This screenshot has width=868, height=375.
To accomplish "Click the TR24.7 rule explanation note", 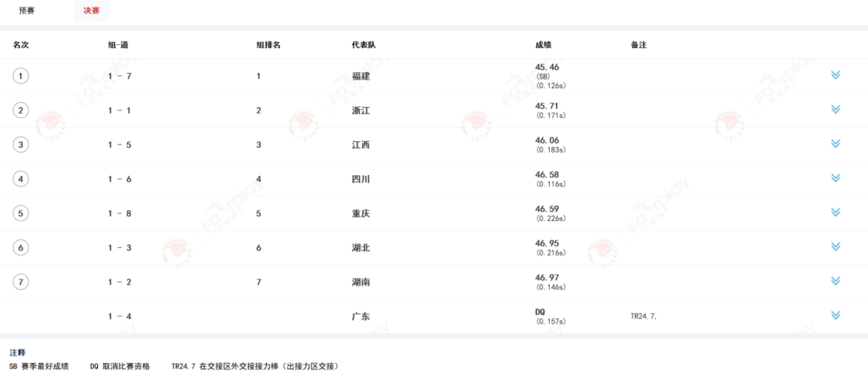I will (256, 366).
